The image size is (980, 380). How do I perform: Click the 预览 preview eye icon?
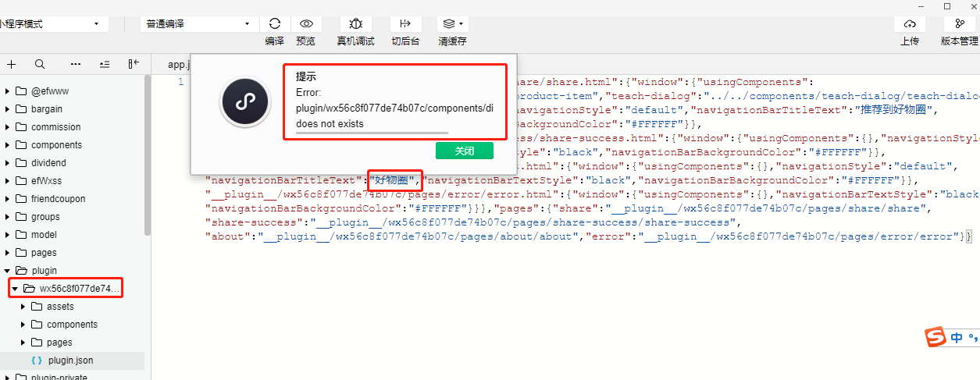pos(307,23)
